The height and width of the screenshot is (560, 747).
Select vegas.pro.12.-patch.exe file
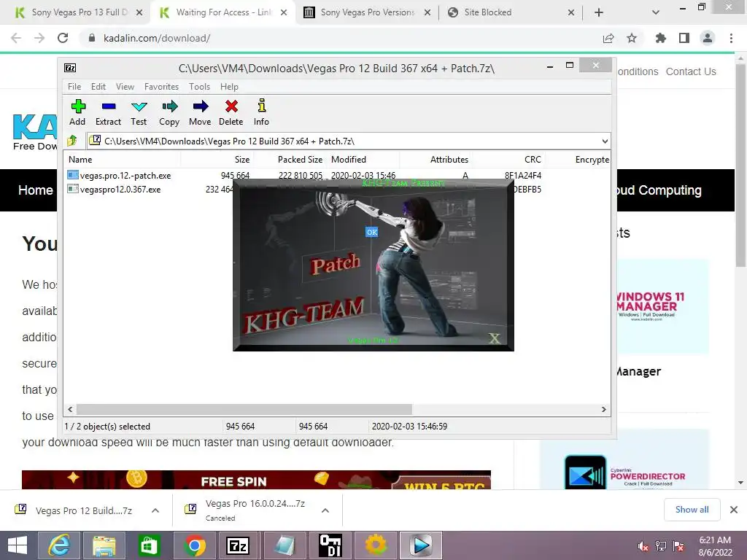tap(125, 175)
